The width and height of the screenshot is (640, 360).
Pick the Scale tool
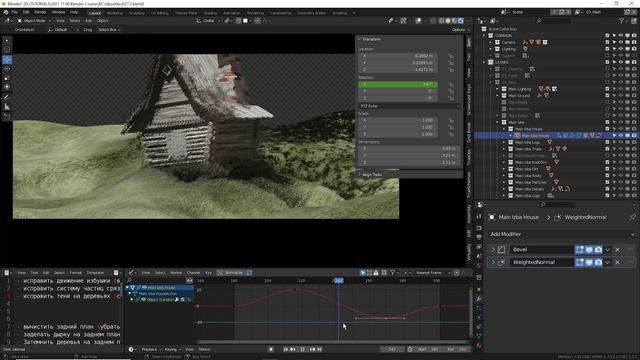(x=7, y=78)
